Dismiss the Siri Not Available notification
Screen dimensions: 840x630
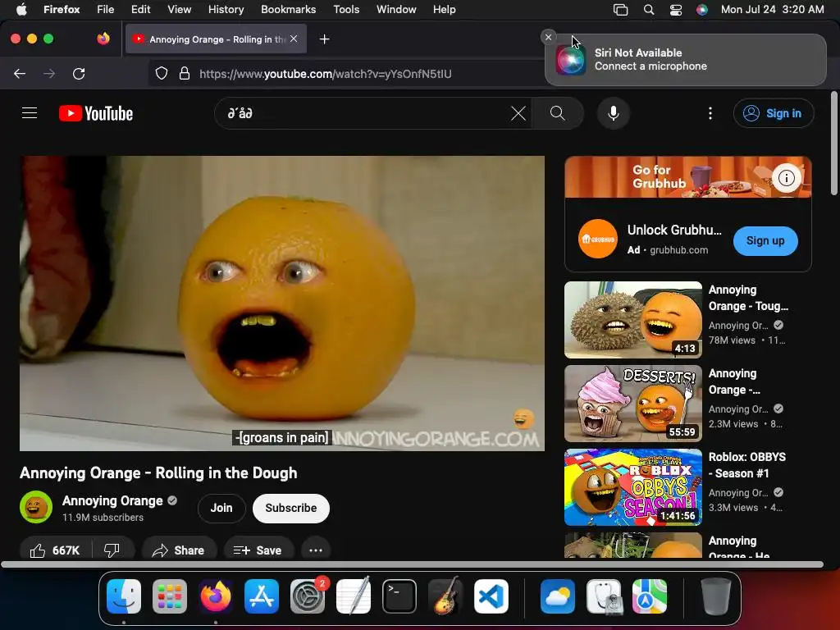click(548, 37)
